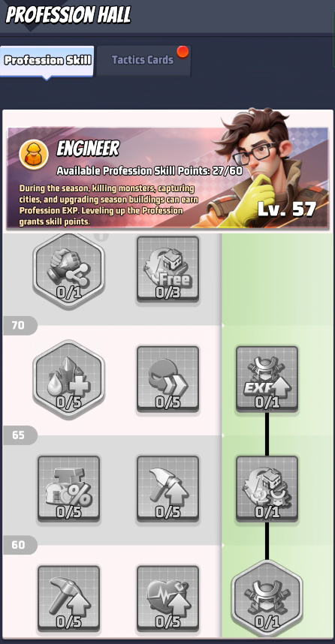335x644 pixels.
Task: Select the pickaxe upgrade skill icon
Action: [68, 598]
